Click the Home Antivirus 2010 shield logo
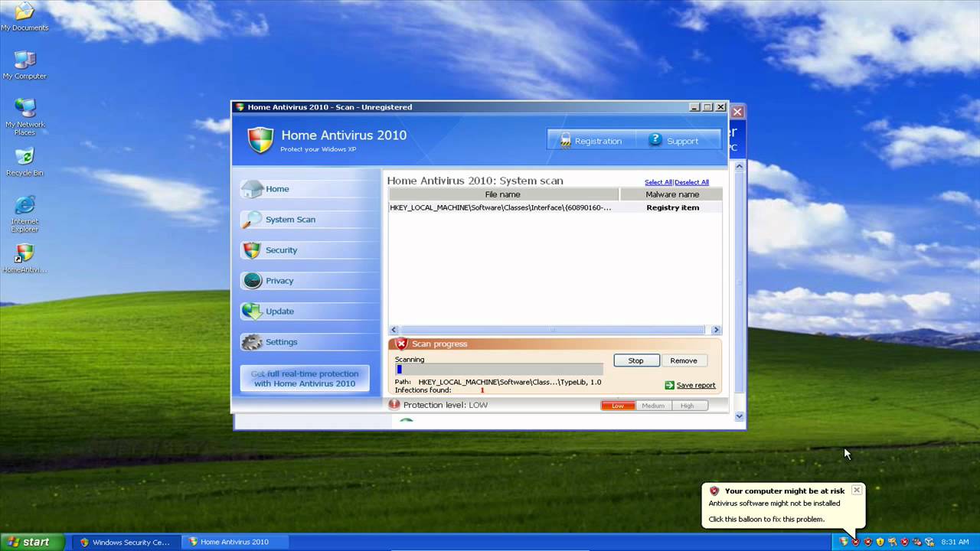Screen dimensions: 980x551 260,139
